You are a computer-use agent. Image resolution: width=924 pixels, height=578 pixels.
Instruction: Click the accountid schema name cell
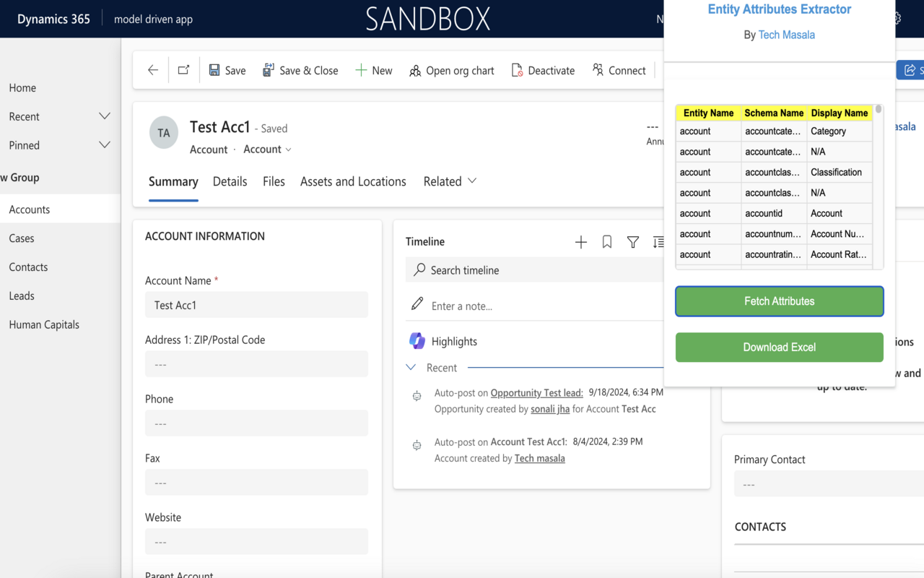774,213
